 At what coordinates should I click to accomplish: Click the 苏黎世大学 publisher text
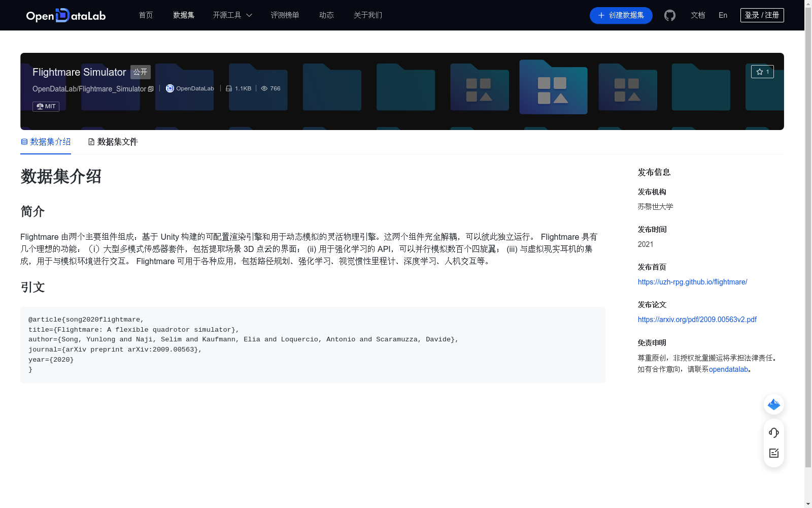[655, 207]
